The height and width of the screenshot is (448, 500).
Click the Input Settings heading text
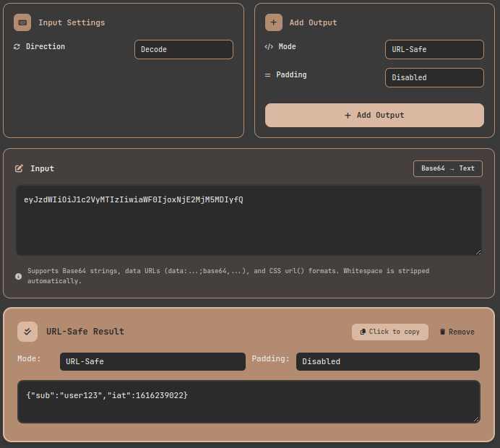tap(72, 22)
